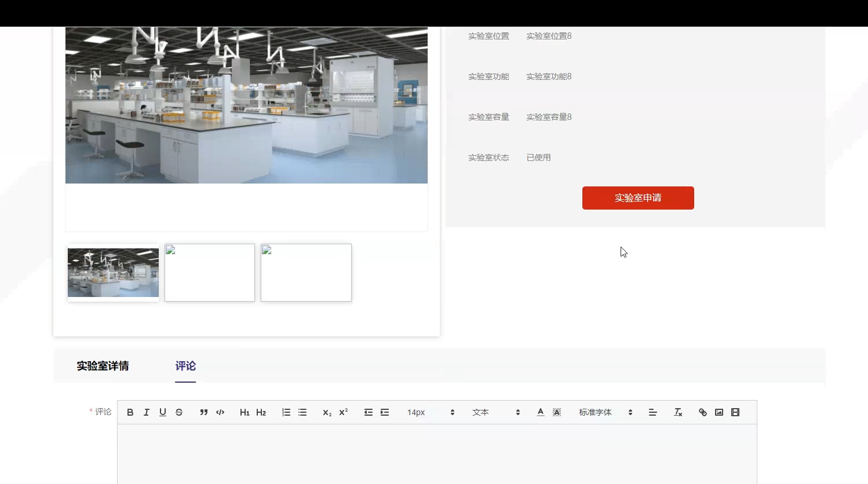The image size is (868, 484).
Task: Toggle the unordered list formatting
Action: click(x=302, y=412)
